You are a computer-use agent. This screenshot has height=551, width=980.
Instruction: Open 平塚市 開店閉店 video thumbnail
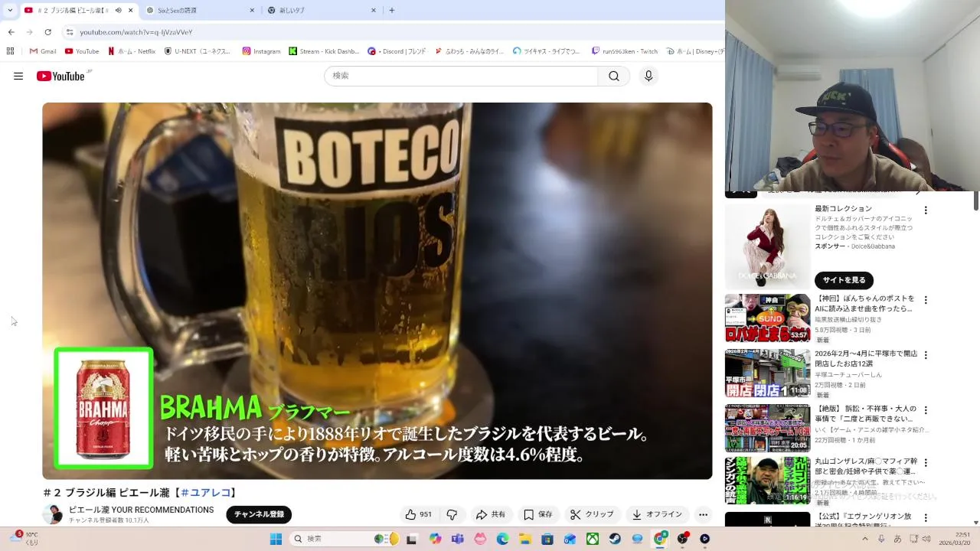click(767, 373)
